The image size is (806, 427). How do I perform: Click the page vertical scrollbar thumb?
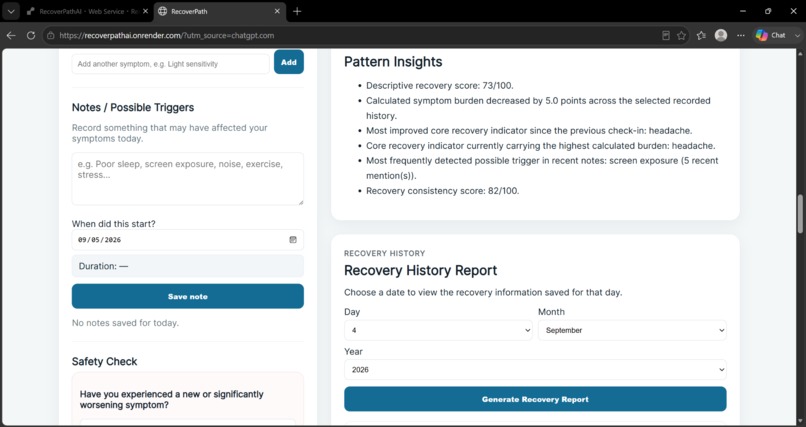click(800, 214)
